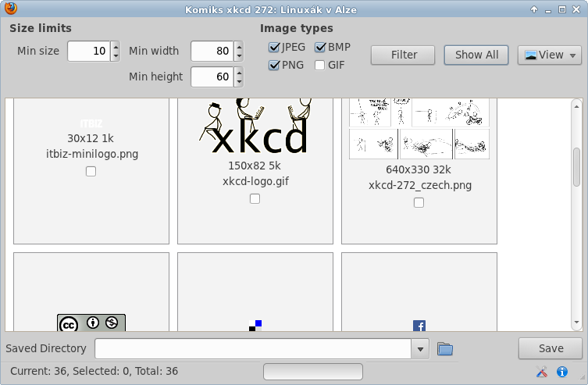Image resolution: width=588 pixels, height=385 pixels.
Task: Click the roll-up arrow in the title bar
Action: (534, 9)
